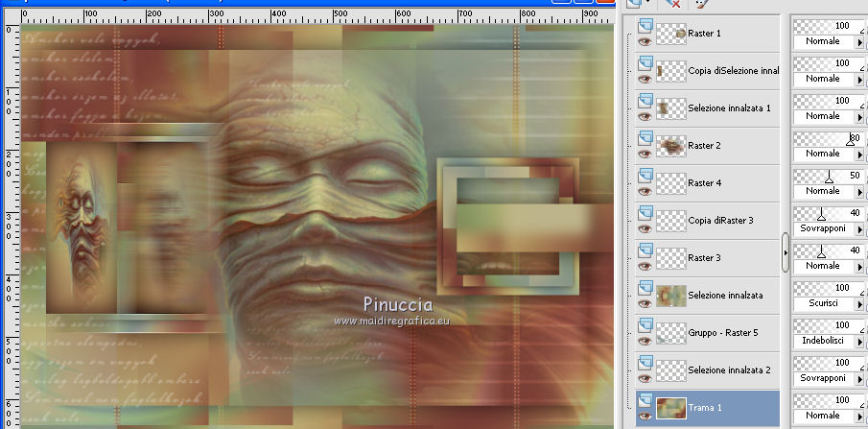Hide the Raster 4 layer
868x429 pixels.
coord(645,191)
